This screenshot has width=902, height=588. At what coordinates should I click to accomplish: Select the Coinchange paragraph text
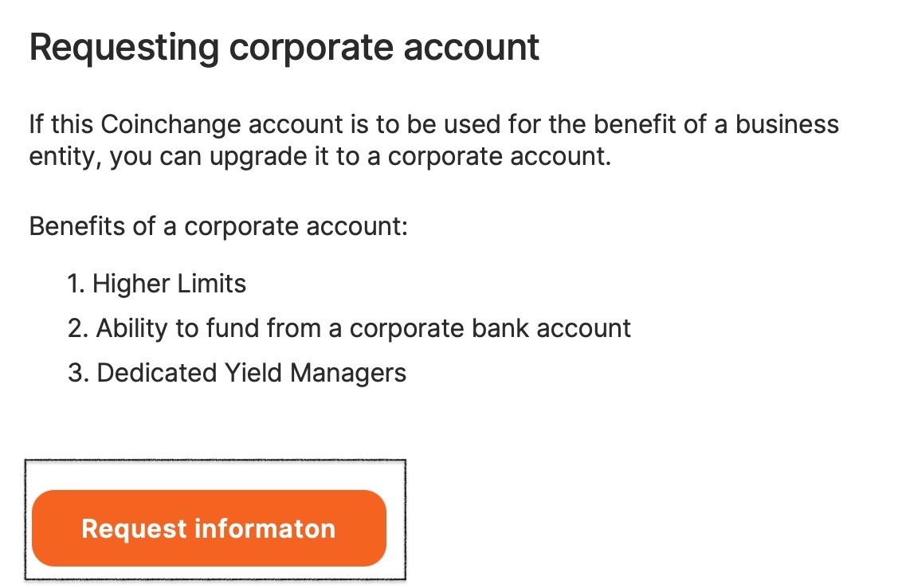pos(433,139)
